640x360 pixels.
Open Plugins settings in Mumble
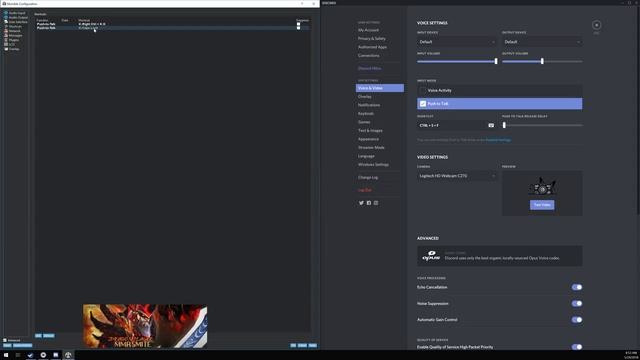coord(11,40)
